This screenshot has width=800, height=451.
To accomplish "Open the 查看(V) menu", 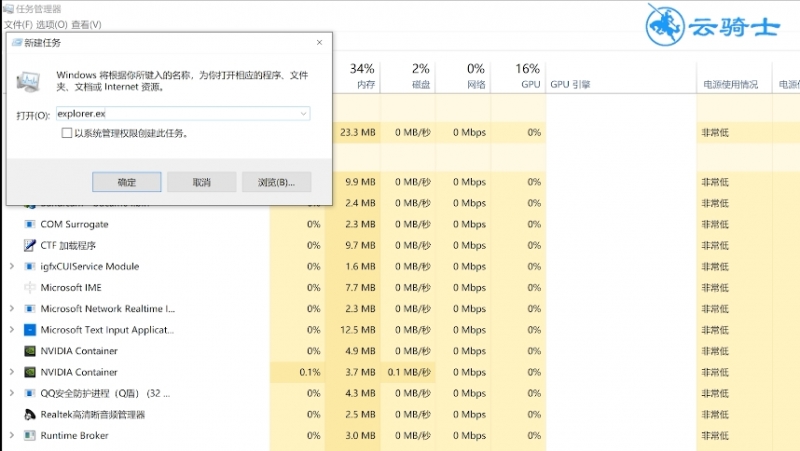I will pyautogui.click(x=86, y=24).
